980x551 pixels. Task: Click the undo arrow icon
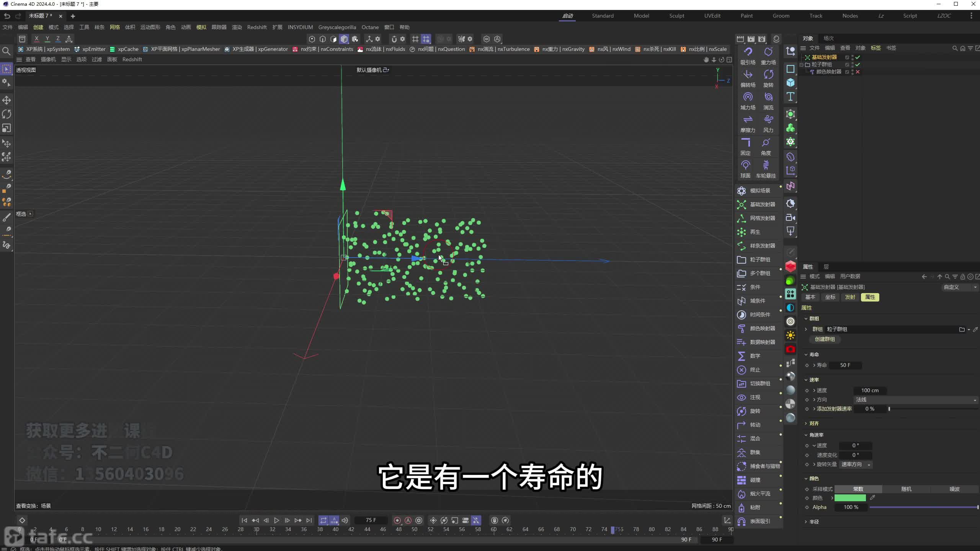click(7, 16)
